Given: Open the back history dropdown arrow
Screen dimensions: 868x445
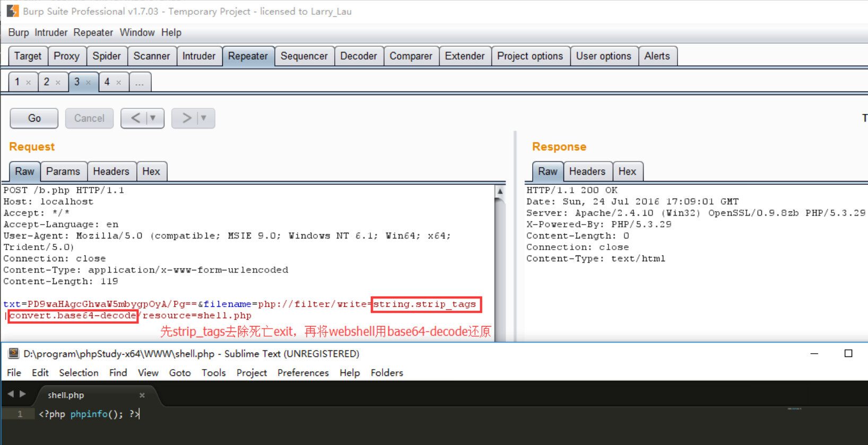Looking at the screenshot, I should pos(153,118).
